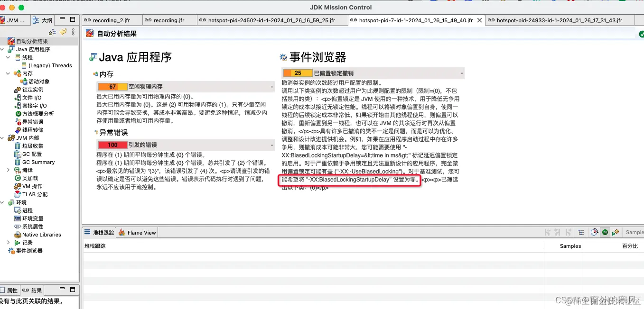Click orange score 25 severity bar
The height and width of the screenshot is (309, 644).
click(x=298, y=73)
